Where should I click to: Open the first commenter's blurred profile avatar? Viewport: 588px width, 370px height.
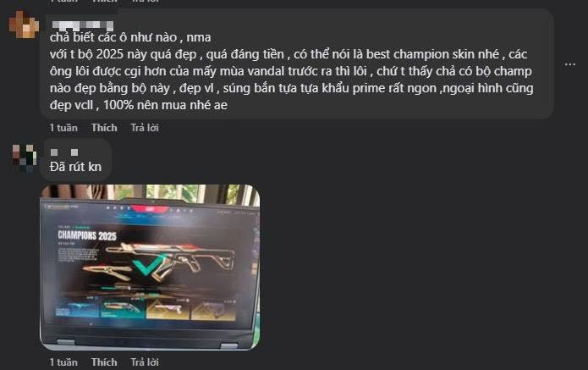(24, 25)
